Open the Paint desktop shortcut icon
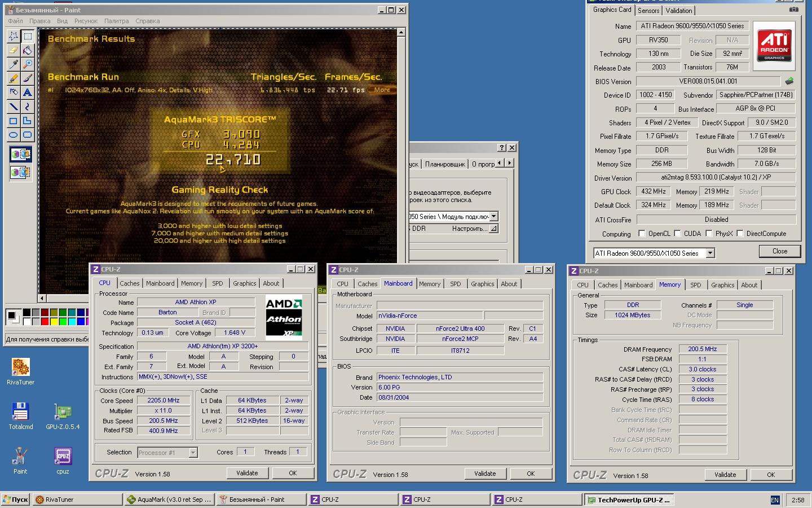Viewport: 812px width, 508px height. point(20,461)
